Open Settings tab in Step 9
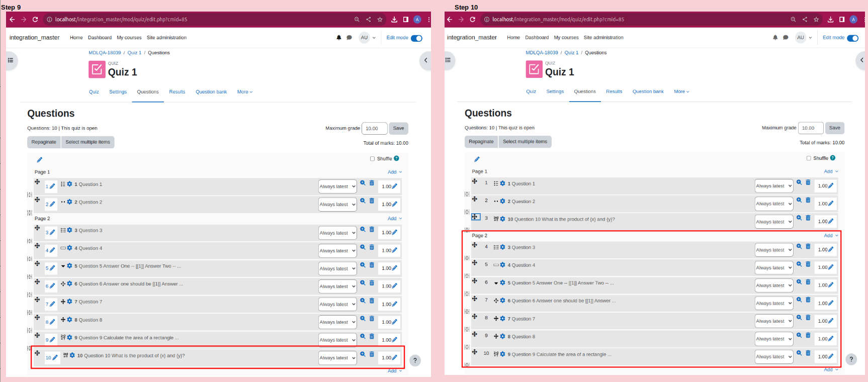The width and height of the screenshot is (868, 382). click(x=118, y=92)
